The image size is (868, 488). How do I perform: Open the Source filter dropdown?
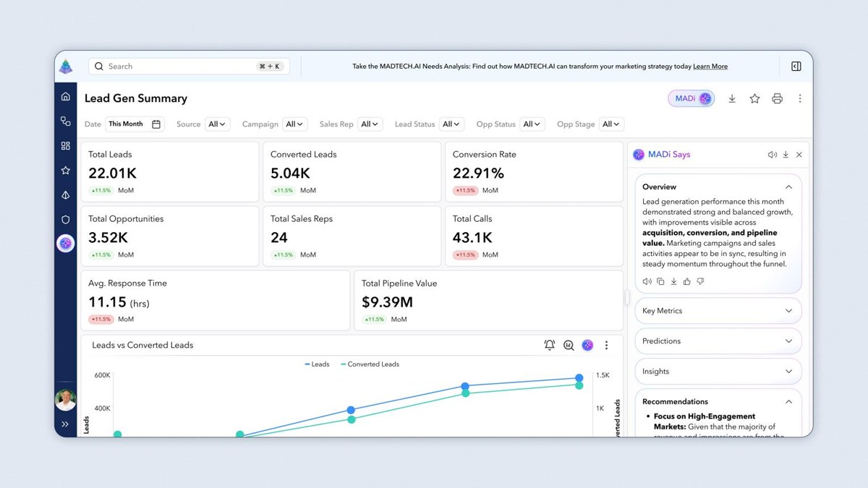217,124
